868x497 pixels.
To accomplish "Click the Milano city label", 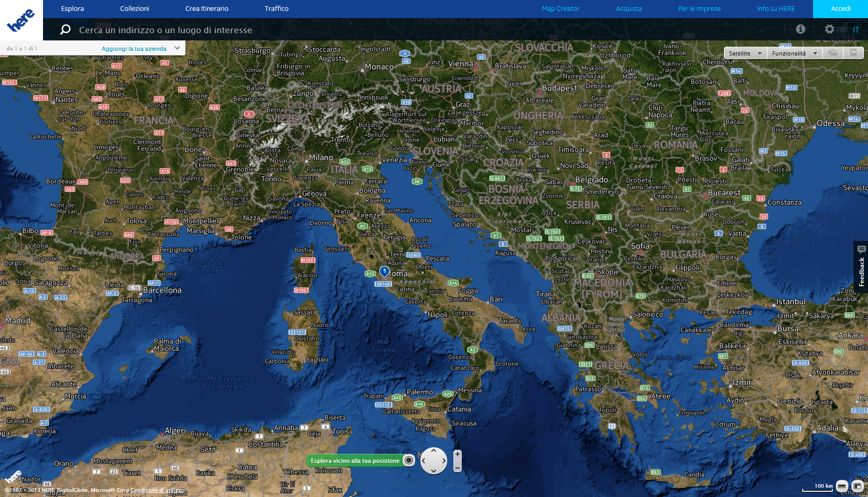I will point(321,158).
